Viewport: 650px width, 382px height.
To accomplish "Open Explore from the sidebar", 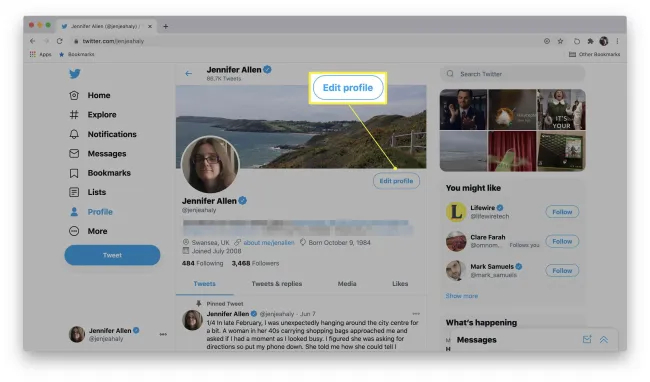I will pos(102,115).
